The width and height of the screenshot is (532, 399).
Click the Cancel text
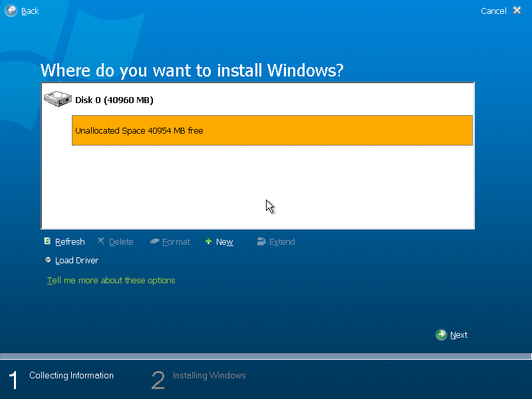(493, 11)
